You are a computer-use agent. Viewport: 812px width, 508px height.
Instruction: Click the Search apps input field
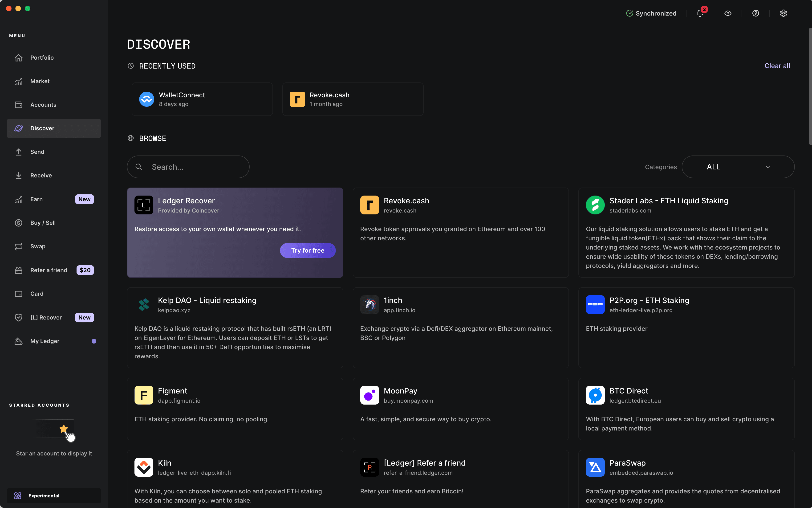(x=188, y=167)
